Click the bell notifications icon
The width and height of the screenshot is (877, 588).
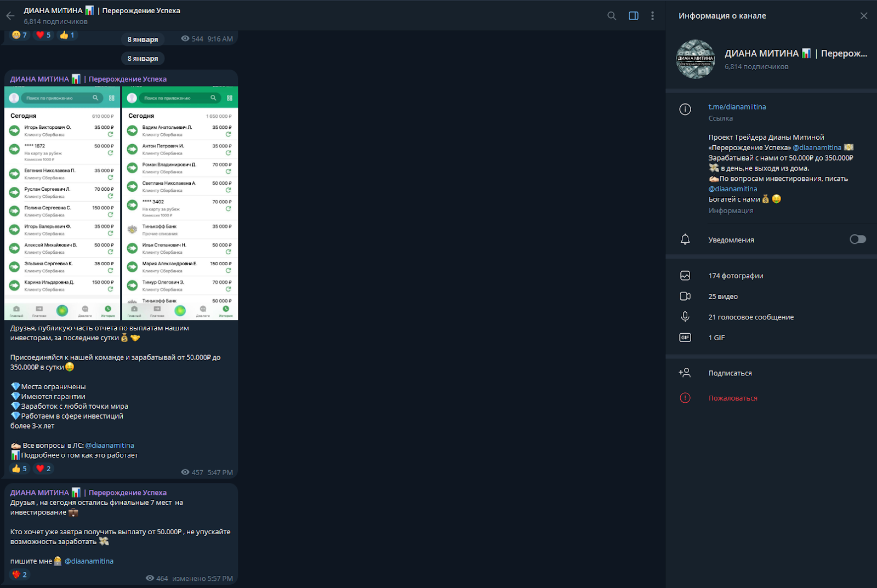(x=685, y=239)
